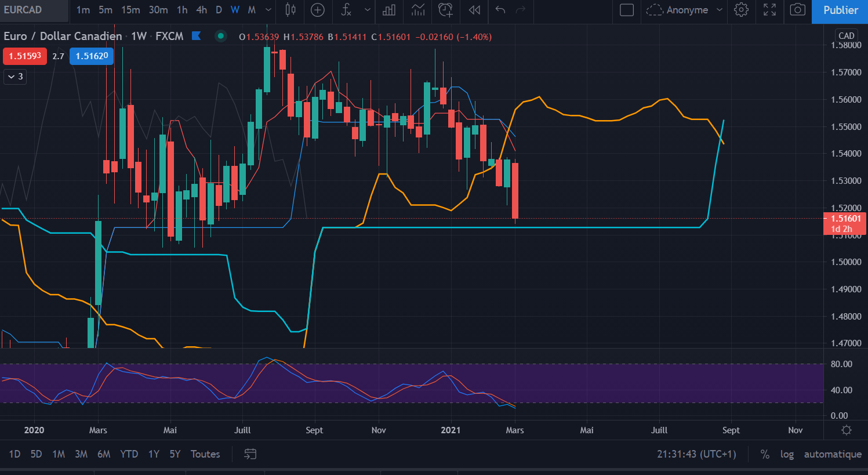Take a chart snapshot with the camera

pos(798,10)
